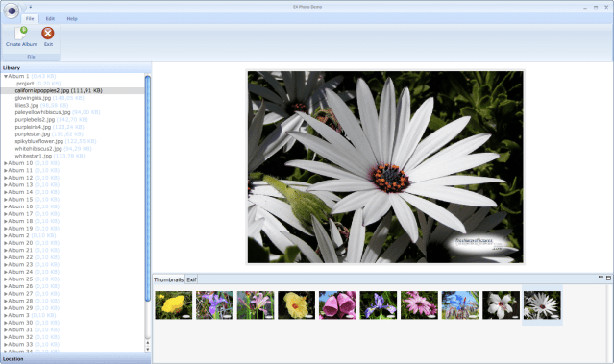Screen dimensions: 614x364
Task: Open the white hibiscus thumbnail
Action: (502, 304)
